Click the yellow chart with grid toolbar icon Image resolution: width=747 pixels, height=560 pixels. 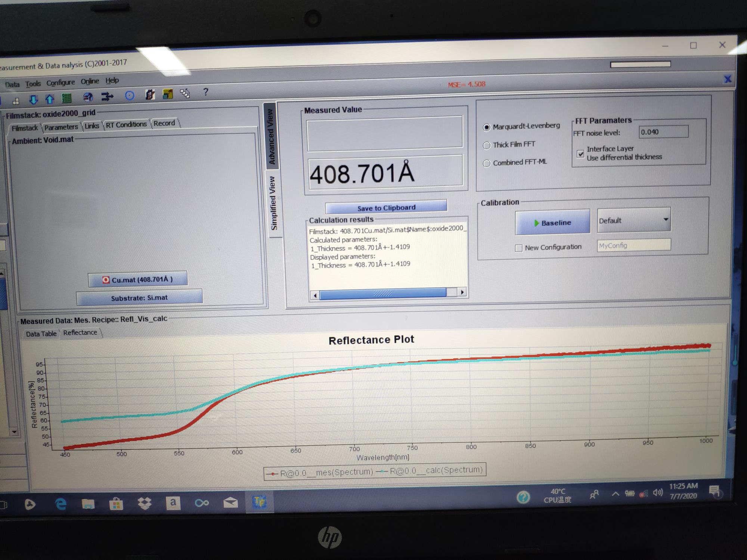pyautogui.click(x=168, y=94)
